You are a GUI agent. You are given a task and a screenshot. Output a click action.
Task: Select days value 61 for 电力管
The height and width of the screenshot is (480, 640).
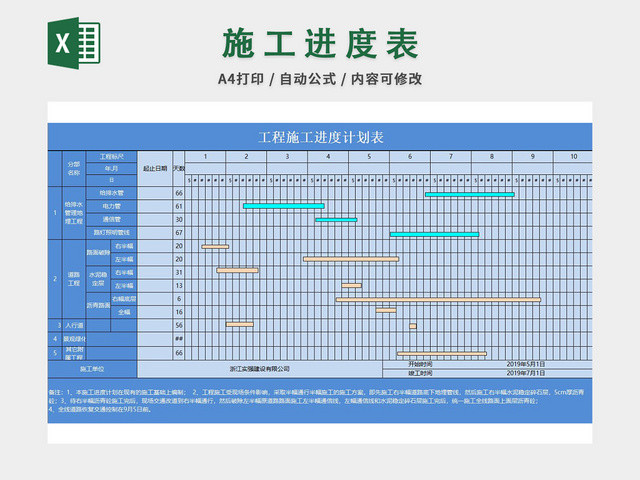point(179,206)
